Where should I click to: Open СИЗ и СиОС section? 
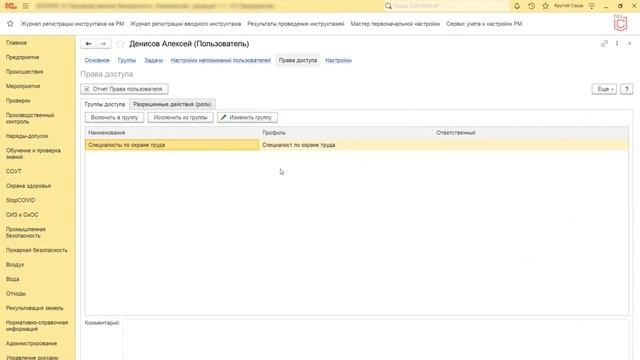[22, 215]
